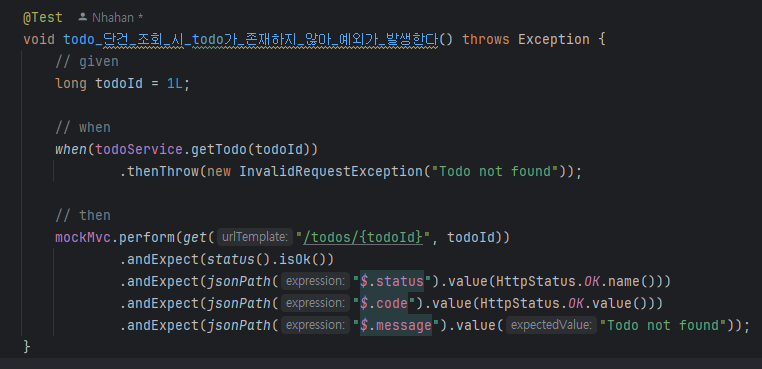Click the '.isOk()' call
762x369 pixels.
[302, 259]
